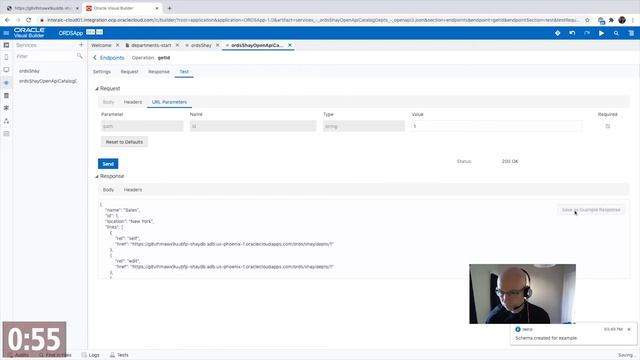Undo the last change
This screenshot has height=360, width=640.
pyautogui.click(x=572, y=33)
